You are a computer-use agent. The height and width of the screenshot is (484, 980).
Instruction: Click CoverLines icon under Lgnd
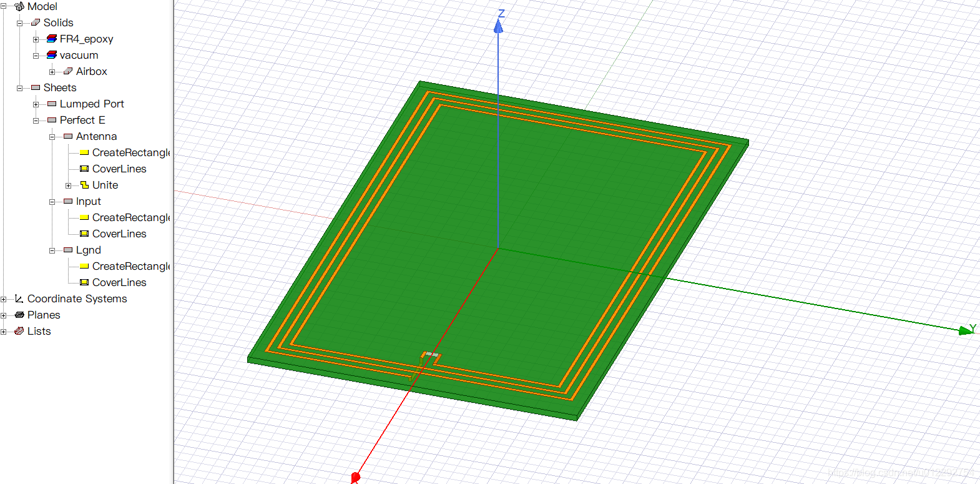click(84, 282)
